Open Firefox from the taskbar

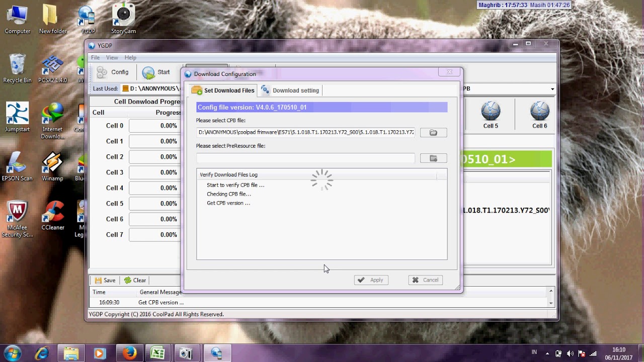tap(129, 353)
